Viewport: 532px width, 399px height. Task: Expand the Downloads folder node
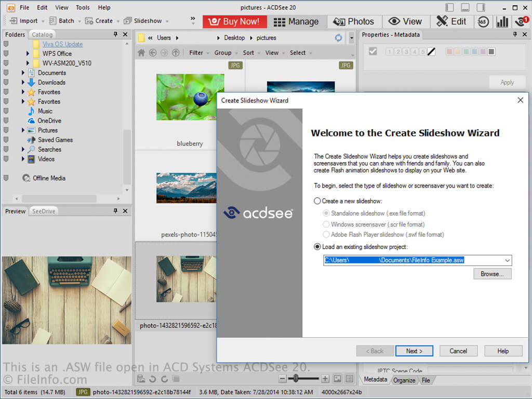coord(23,82)
